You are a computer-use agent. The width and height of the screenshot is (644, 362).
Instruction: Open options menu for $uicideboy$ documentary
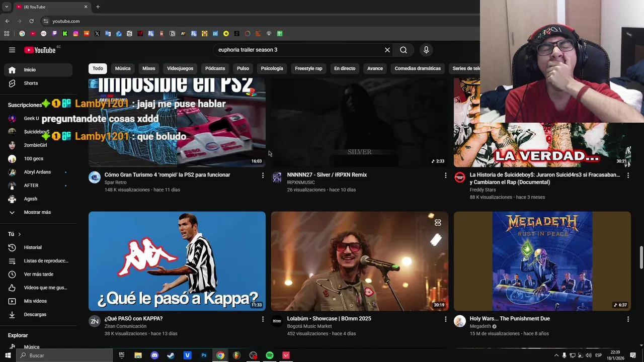pyautogui.click(x=628, y=175)
